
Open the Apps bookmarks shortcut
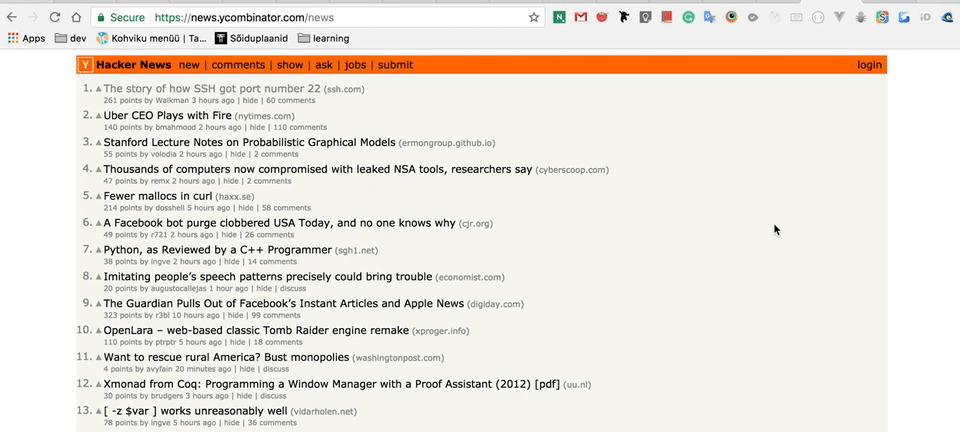coord(26,39)
